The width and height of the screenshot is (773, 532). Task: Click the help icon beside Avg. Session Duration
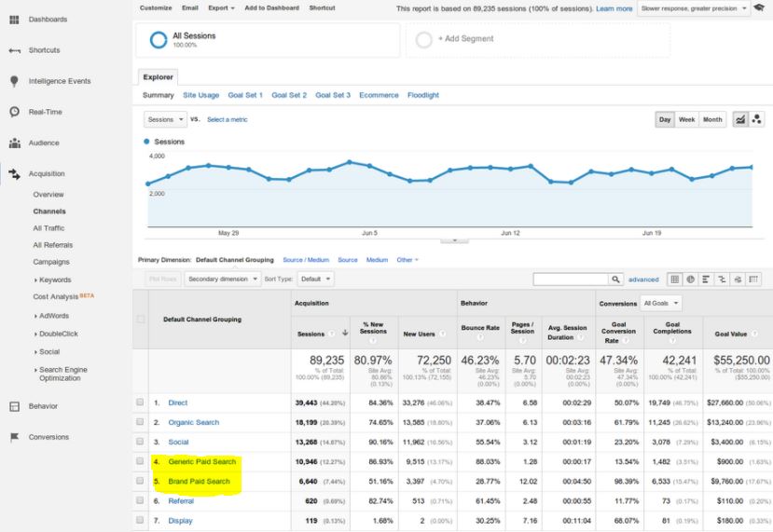point(581,337)
